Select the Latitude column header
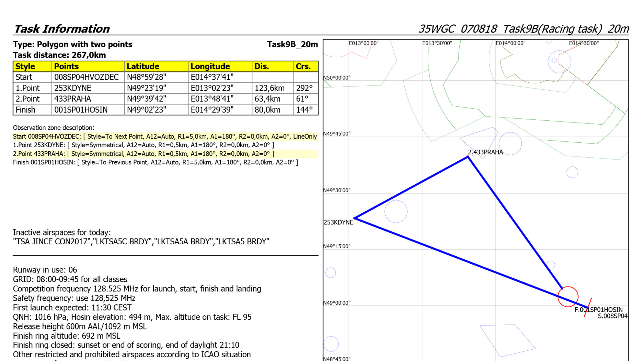The height and width of the screenshot is (361, 644). pos(143,66)
